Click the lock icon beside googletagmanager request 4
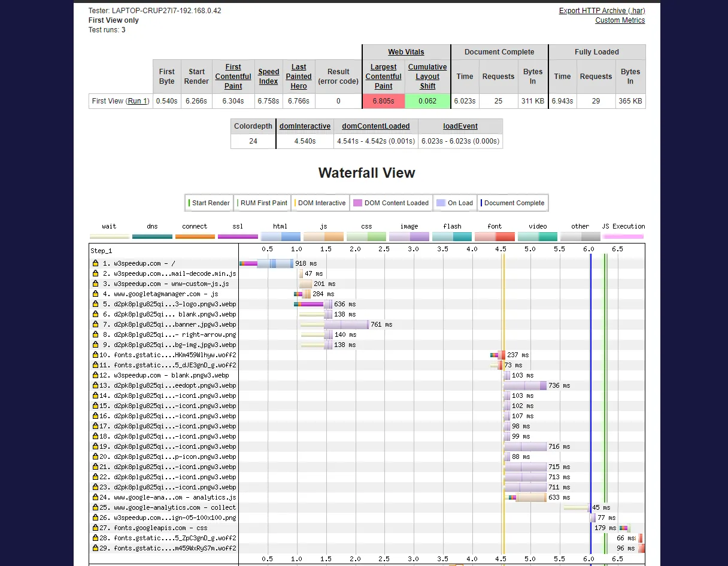728x566 pixels. pos(95,294)
